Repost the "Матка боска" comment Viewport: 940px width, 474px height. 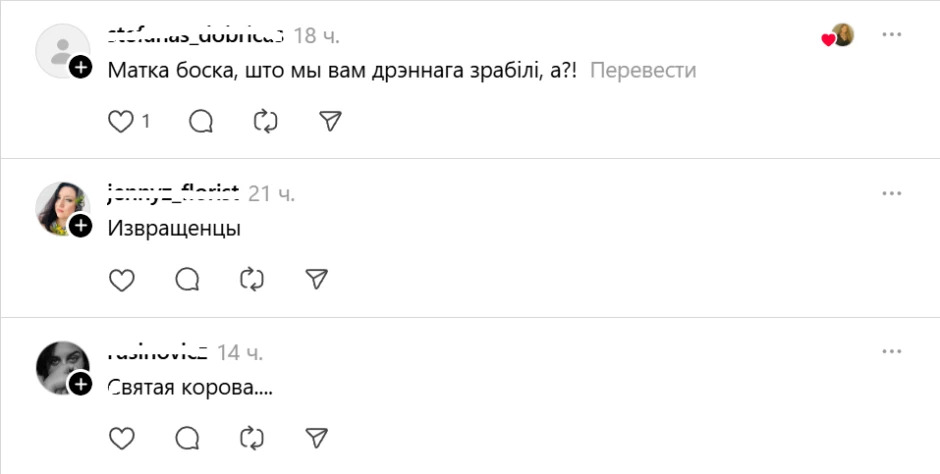(265, 121)
